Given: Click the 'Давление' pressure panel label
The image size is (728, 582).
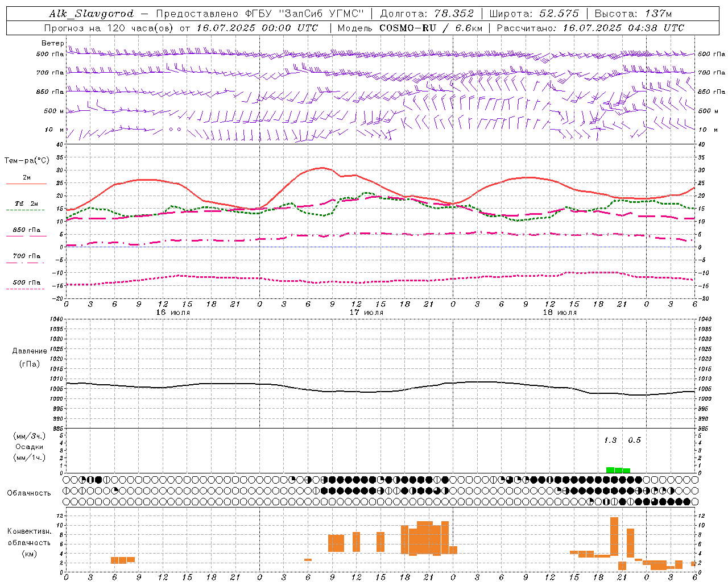Looking at the screenshot, I should pyautogui.click(x=30, y=351).
